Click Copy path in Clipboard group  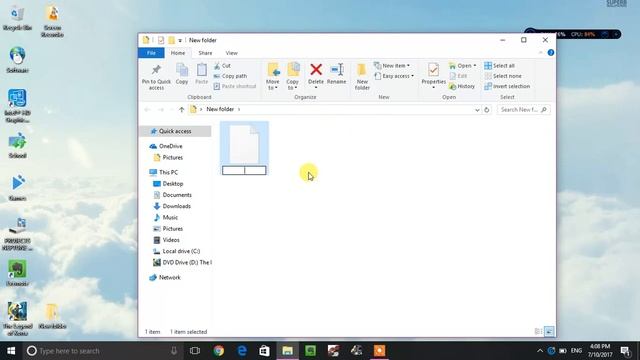(x=230, y=76)
